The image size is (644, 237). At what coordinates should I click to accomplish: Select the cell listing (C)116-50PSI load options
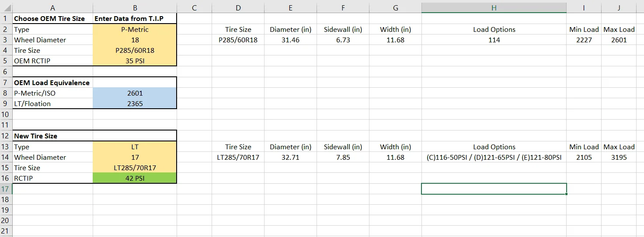pyautogui.click(x=494, y=158)
